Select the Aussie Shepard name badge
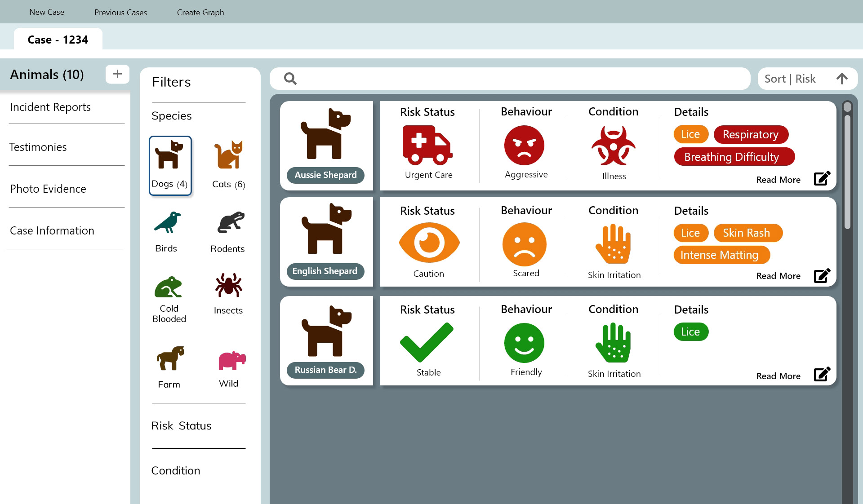 tap(325, 175)
